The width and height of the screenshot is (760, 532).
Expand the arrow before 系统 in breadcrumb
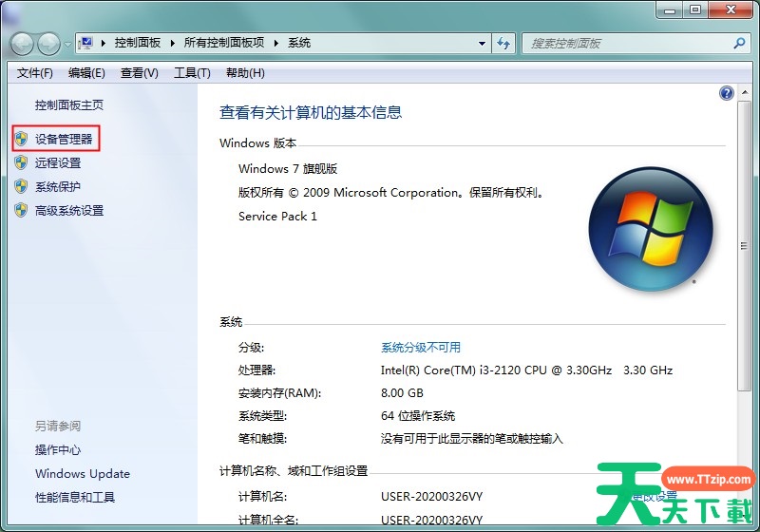(276, 43)
